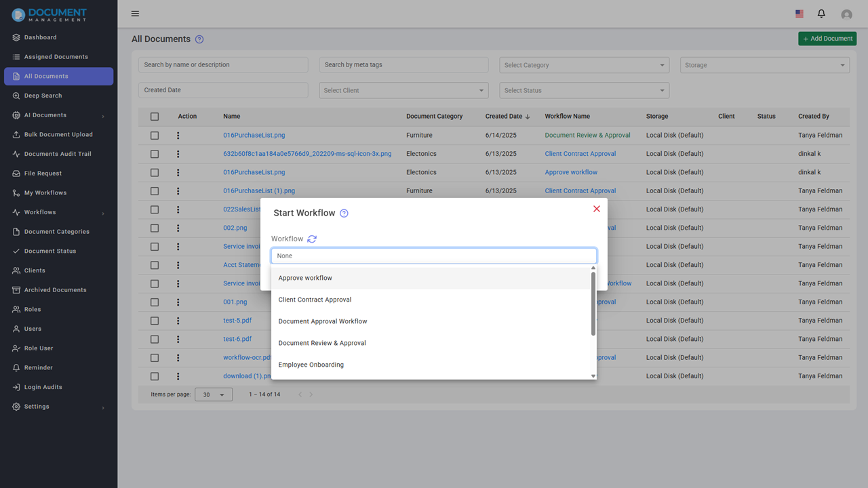Expand the Workflows sidebar submenu

[x=103, y=213]
